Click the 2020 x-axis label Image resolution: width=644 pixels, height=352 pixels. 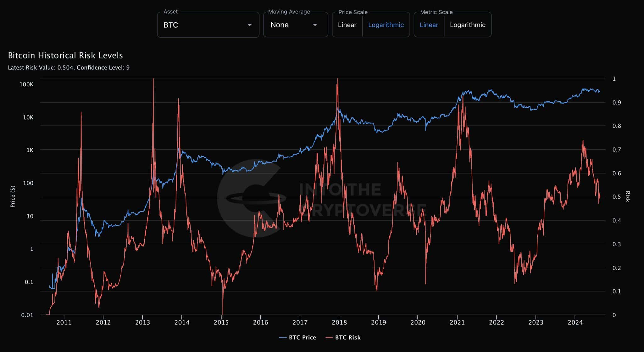tap(418, 322)
